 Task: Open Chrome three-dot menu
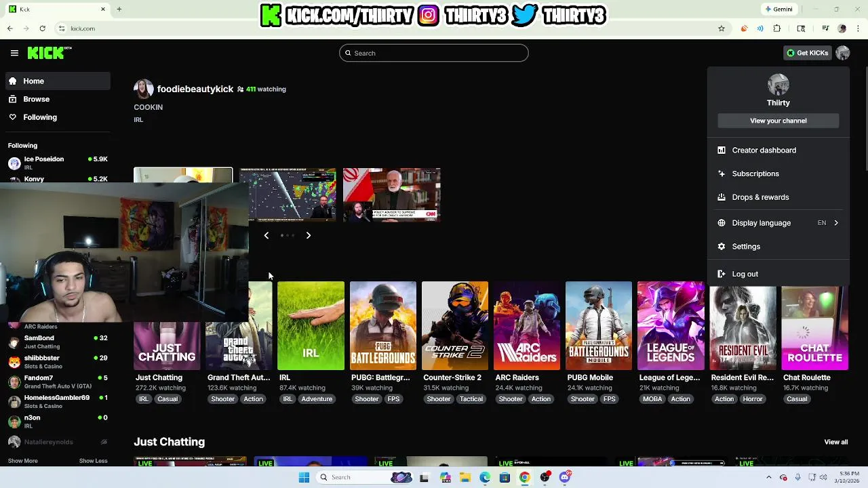click(x=859, y=28)
